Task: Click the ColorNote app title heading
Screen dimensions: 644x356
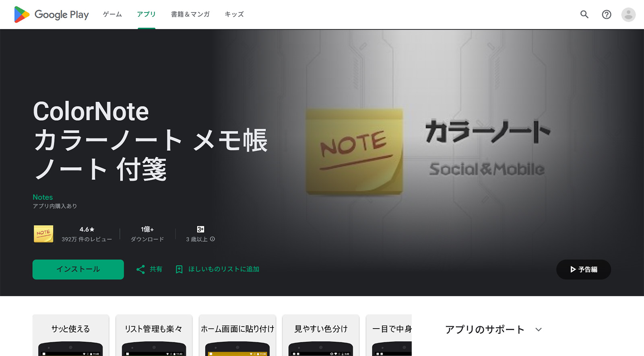Action: (151, 140)
